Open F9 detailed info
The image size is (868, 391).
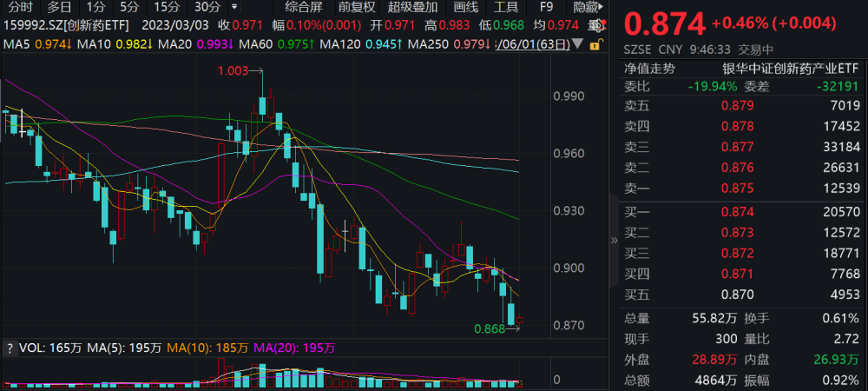[x=546, y=7]
